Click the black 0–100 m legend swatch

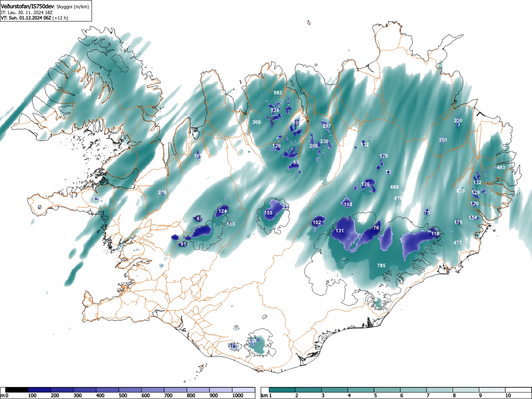coord(17,390)
